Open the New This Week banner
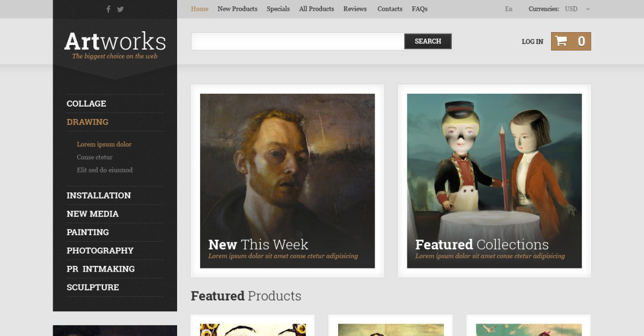The width and height of the screenshot is (644, 336). (x=287, y=181)
